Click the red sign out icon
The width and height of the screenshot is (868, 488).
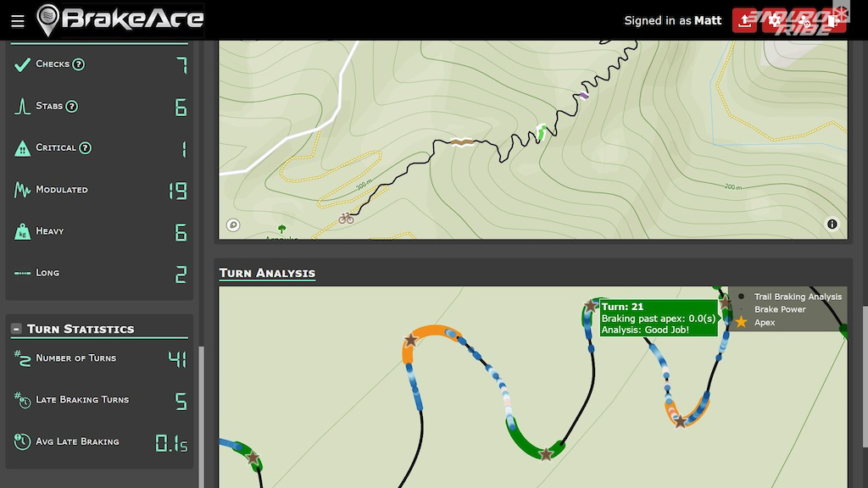tap(834, 20)
